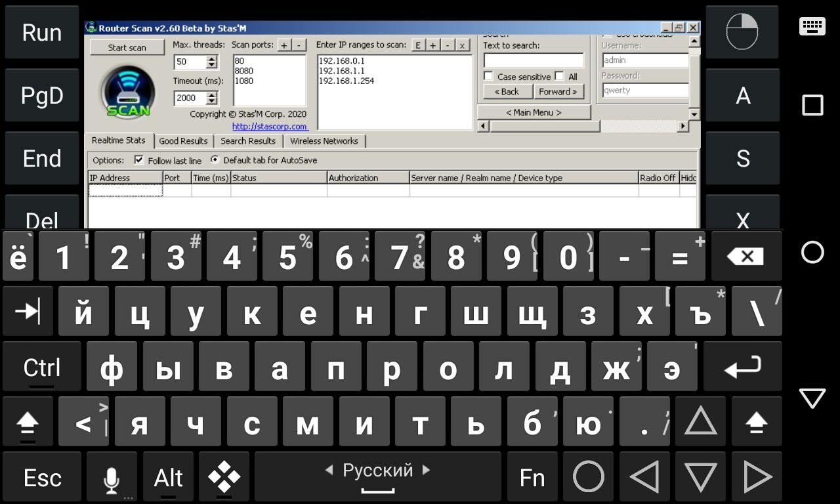Click the IP Address column header
The image size is (840, 504).
coord(125,178)
